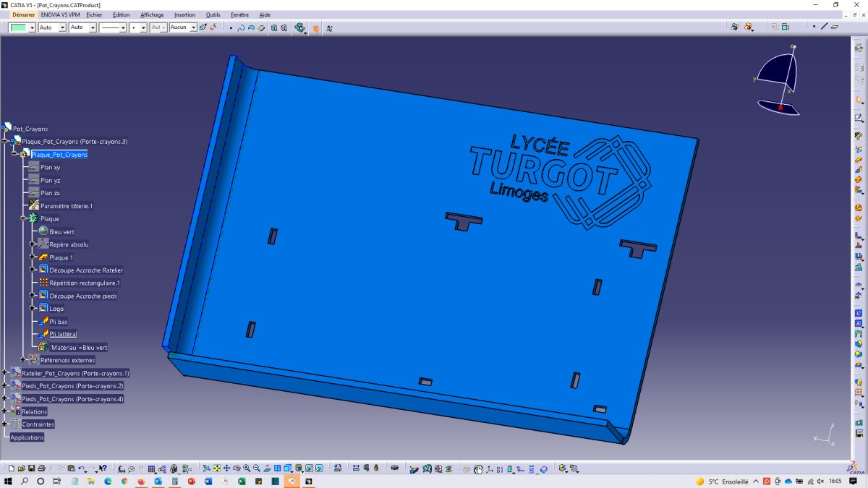
Task: Click the robot compass in the viewport corner
Action: (780, 81)
